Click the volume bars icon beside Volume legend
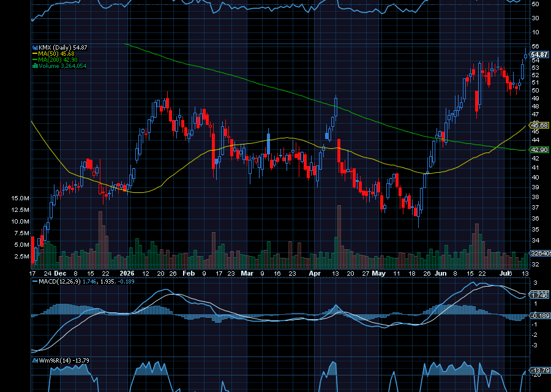 [x=35, y=66]
